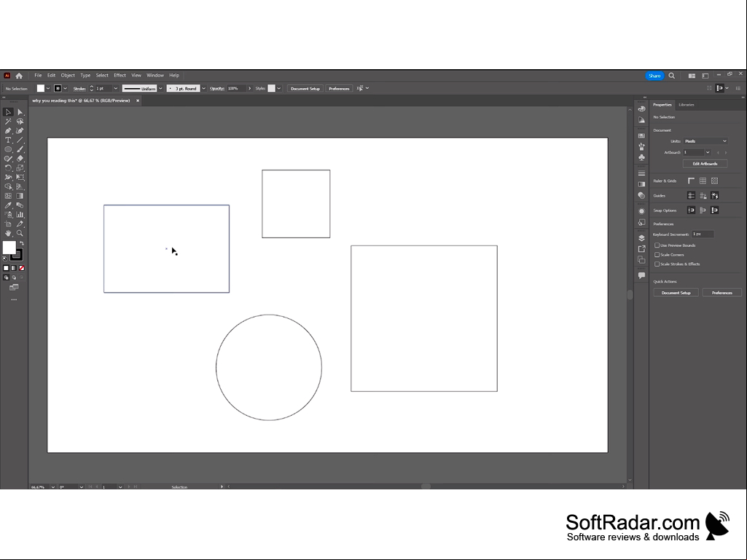Open the zoom level dropdown at 66.67%
Image resolution: width=747 pixels, height=560 pixels.
(x=53, y=486)
